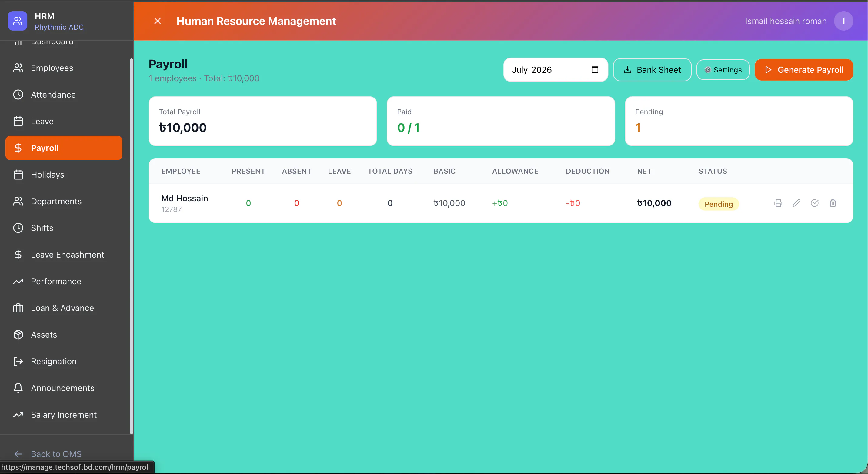Click the STATUS column header

click(x=713, y=171)
